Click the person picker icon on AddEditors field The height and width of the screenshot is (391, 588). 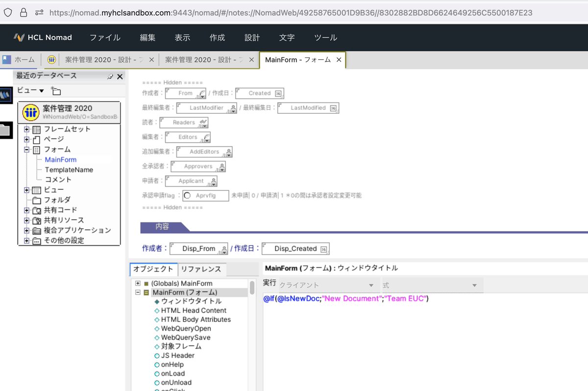click(x=228, y=152)
